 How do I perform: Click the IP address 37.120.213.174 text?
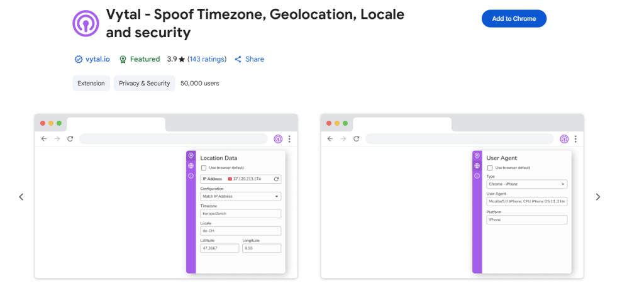click(247, 179)
